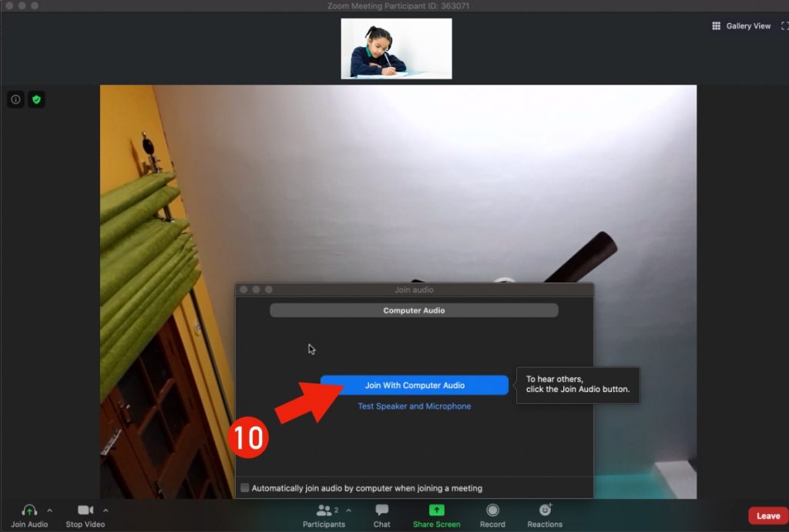
Task: Start recording via the Record icon
Action: [492, 510]
